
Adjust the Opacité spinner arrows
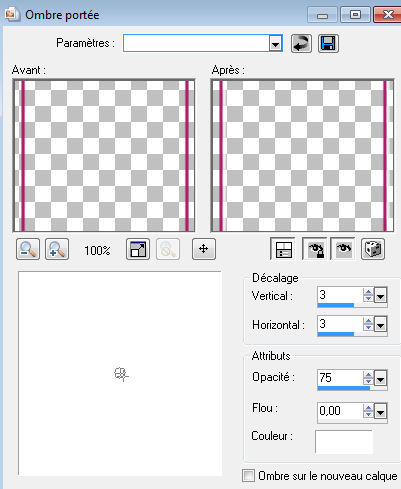click(368, 378)
